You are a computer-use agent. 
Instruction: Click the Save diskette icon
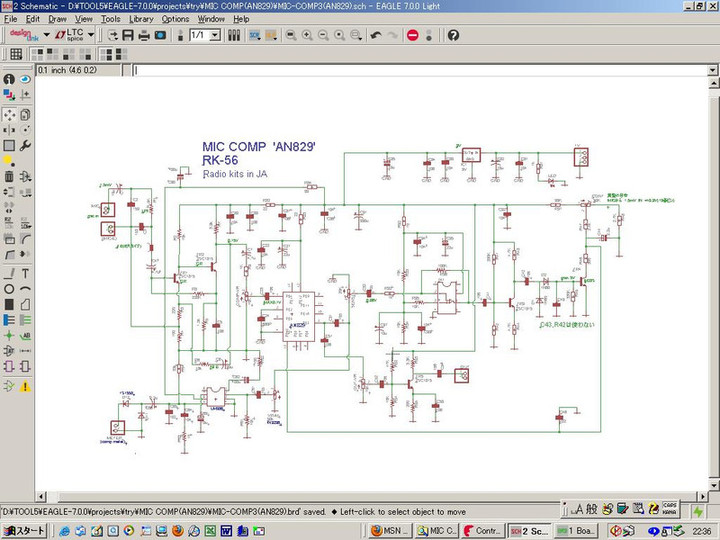pyautogui.click(x=128, y=35)
